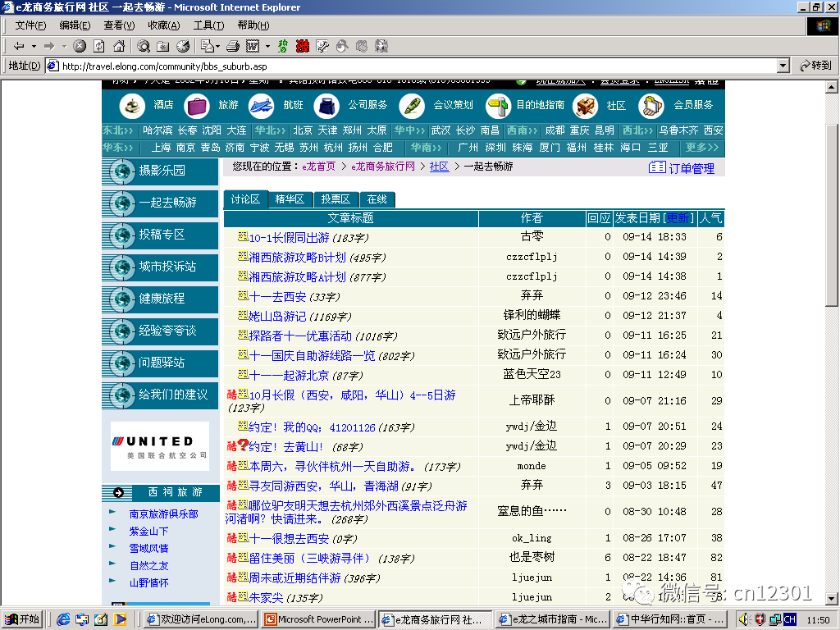The width and height of the screenshot is (840, 630).
Task: Click the 更新 link in date header
Action: point(678,218)
